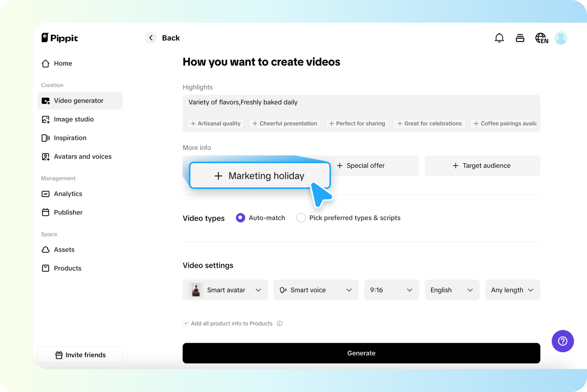Select Pick preferred types & scripts option

[x=301, y=218]
